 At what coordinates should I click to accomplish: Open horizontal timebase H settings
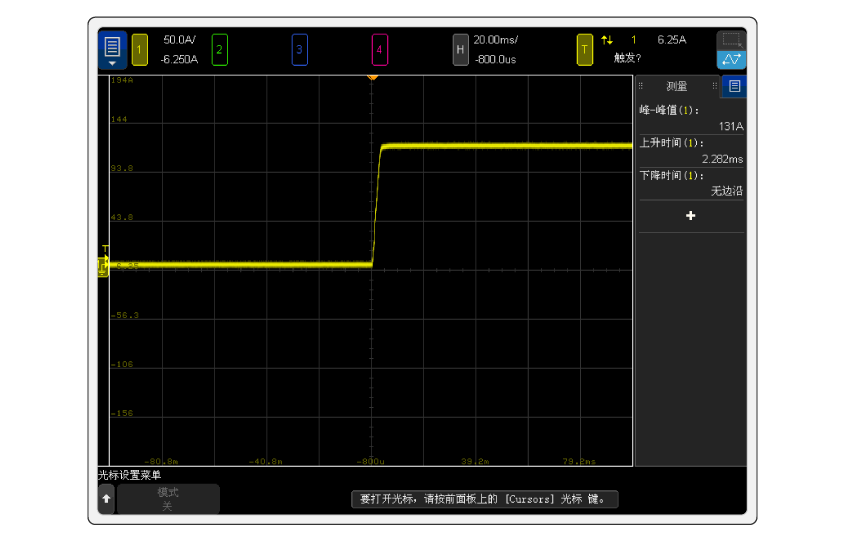[x=460, y=49]
